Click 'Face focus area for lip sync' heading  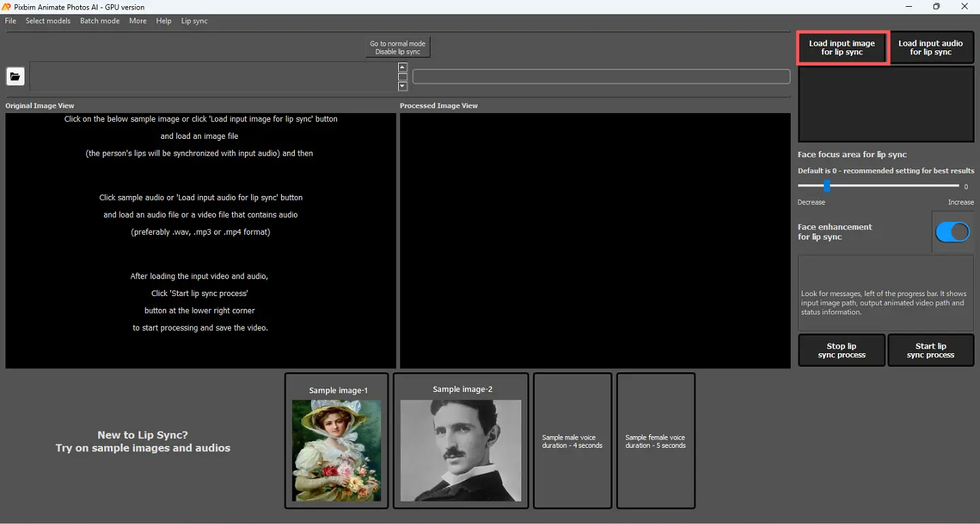click(x=852, y=154)
